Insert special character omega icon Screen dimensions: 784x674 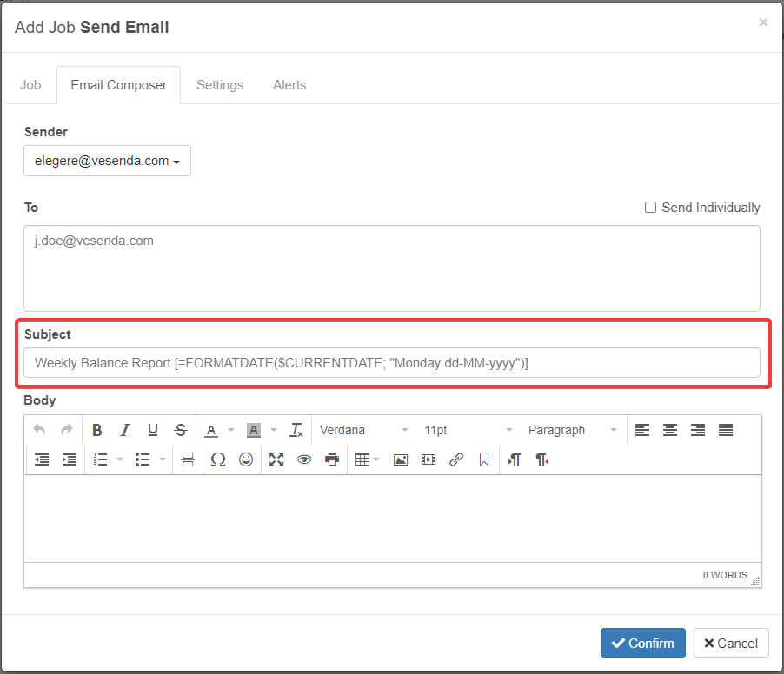pyautogui.click(x=218, y=459)
